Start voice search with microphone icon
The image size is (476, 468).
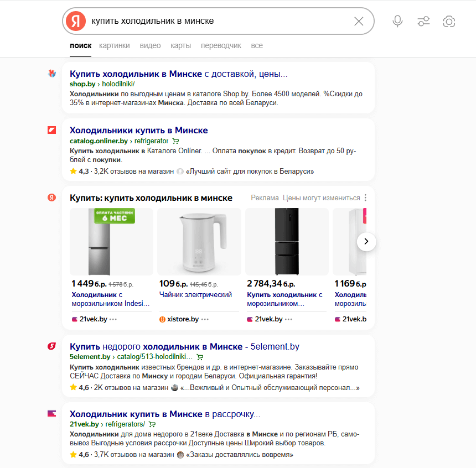pos(397,21)
